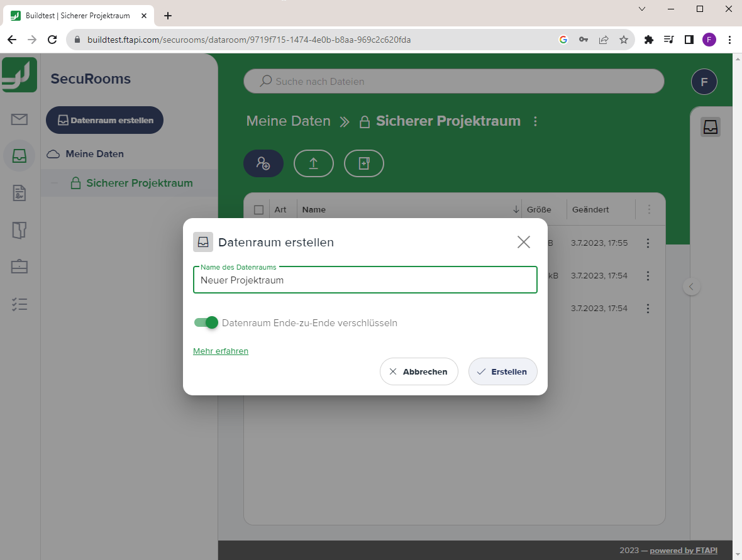Click the Erstellen button
This screenshot has width=742, height=560.
(x=502, y=371)
